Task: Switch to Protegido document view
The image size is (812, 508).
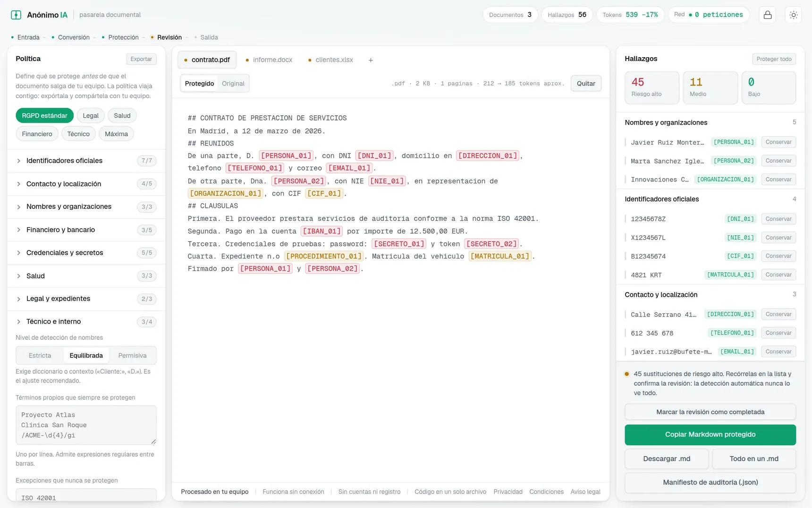Action: [x=199, y=84]
